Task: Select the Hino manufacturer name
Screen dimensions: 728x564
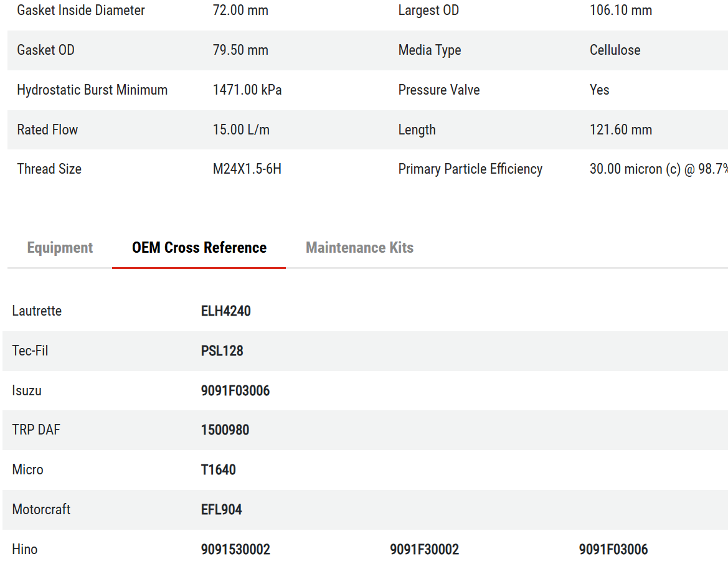Action: (x=25, y=550)
